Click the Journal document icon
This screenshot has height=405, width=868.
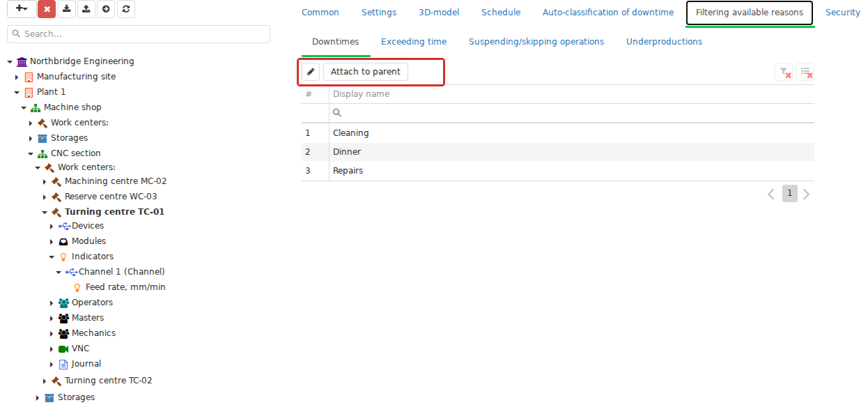click(x=63, y=364)
